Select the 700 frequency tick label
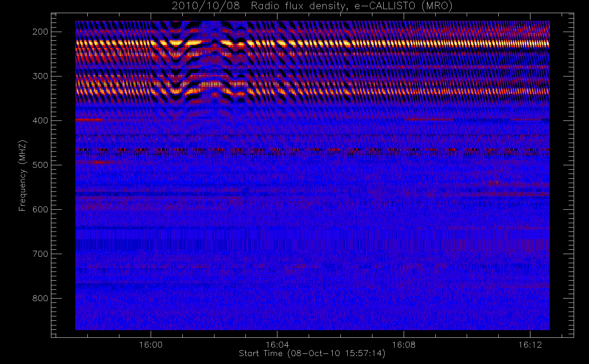The image size is (589, 364). [x=40, y=254]
